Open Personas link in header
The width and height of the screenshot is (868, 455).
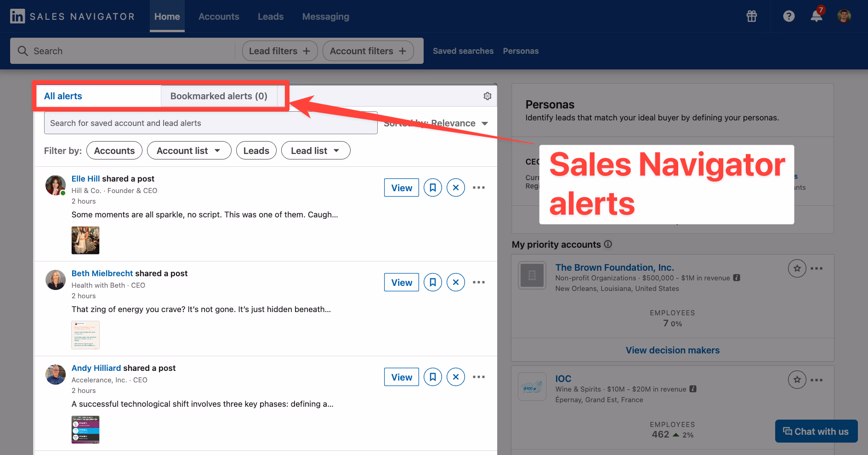pos(521,51)
